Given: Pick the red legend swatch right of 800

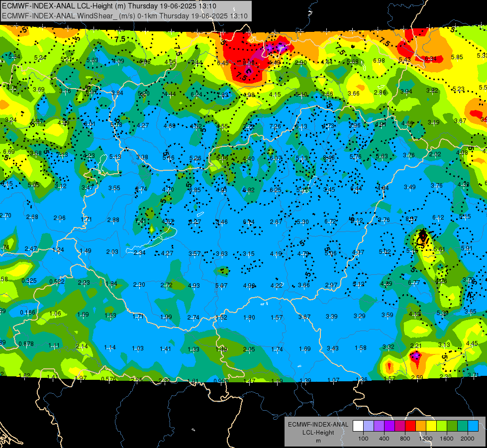Looking at the screenshot, I should tap(410, 426).
